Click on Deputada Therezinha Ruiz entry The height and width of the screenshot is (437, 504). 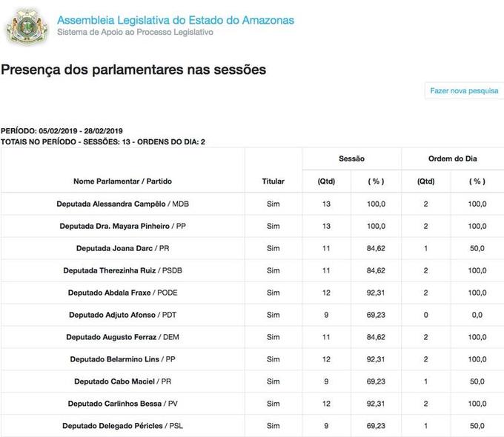[113, 270]
